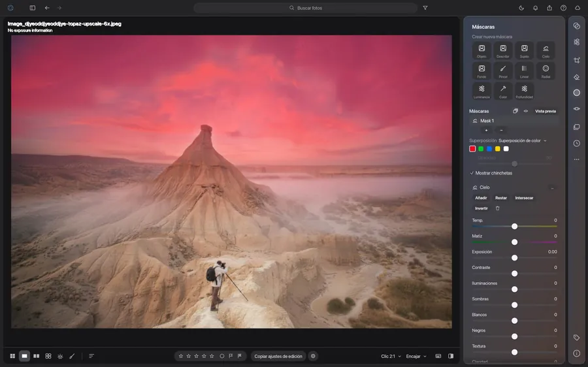Image resolution: width=588 pixels, height=367 pixels.
Task: Click the plus button under Mask 1
Action: (x=486, y=131)
